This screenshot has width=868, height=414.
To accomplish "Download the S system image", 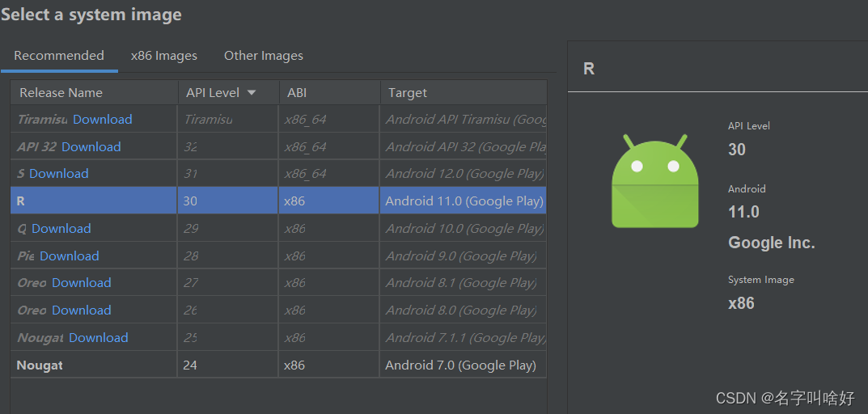I will (59, 173).
